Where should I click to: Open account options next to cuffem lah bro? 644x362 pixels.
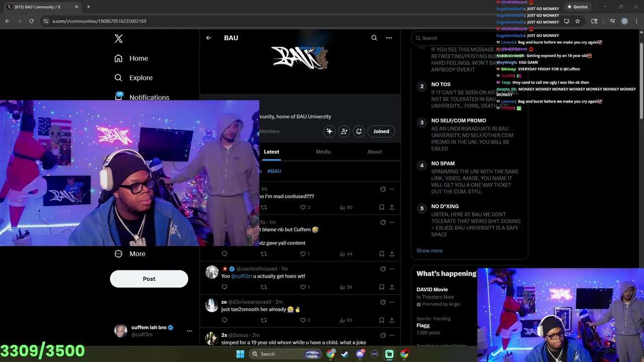point(190,331)
